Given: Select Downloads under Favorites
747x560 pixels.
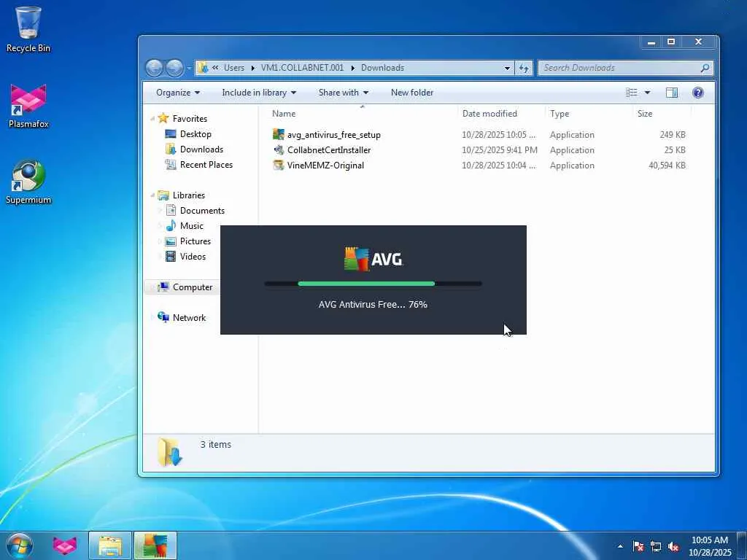Looking at the screenshot, I should (201, 149).
